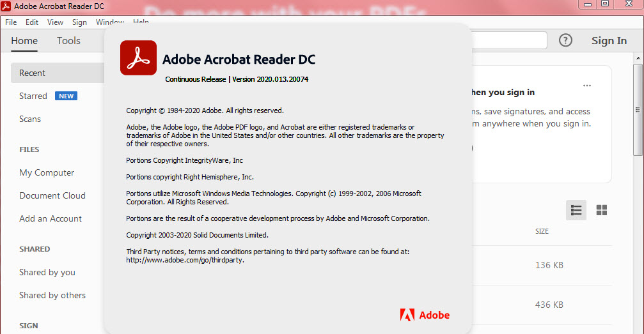Viewport: 644px width, 334px height.
Task: Select the file row showing 436 KB
Action: [x=542, y=305]
